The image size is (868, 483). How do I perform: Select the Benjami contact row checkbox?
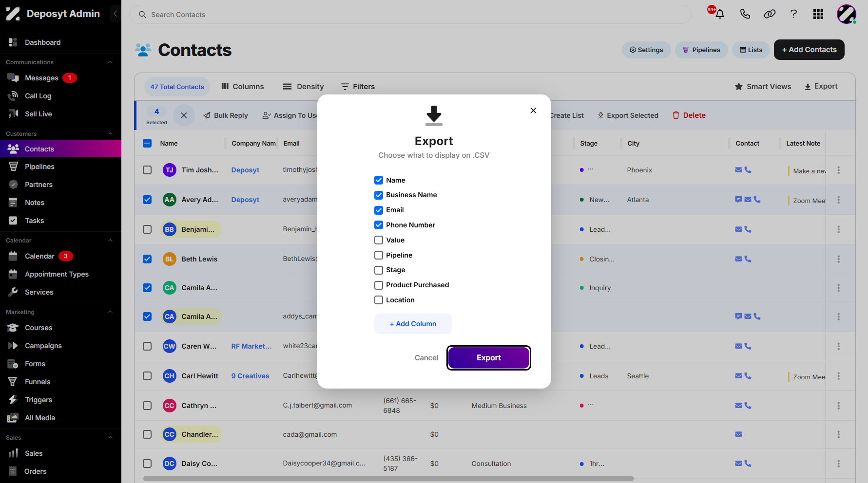tap(147, 229)
